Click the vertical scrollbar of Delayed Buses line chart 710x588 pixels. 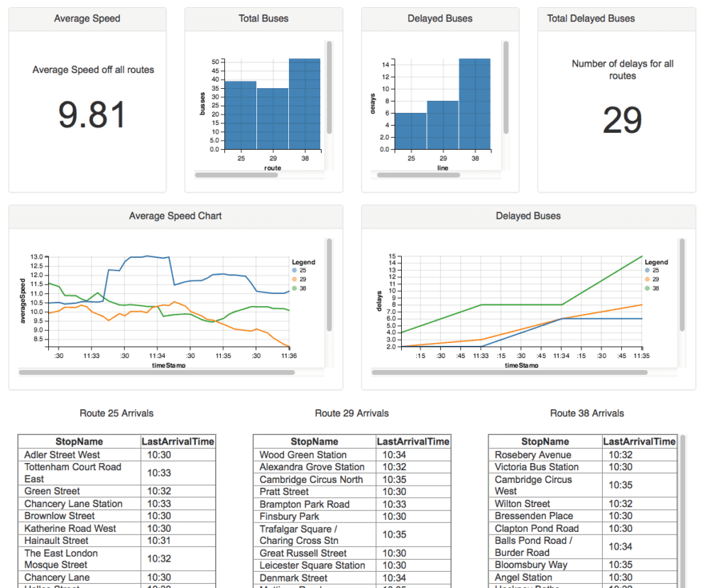pyautogui.click(x=682, y=284)
